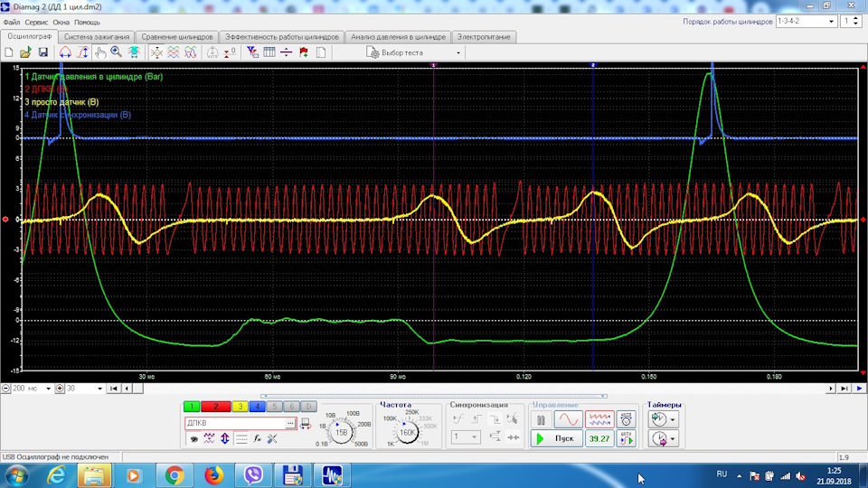Expand the lower timer dropdown arrow
The image size is (868, 488).
(673, 439)
